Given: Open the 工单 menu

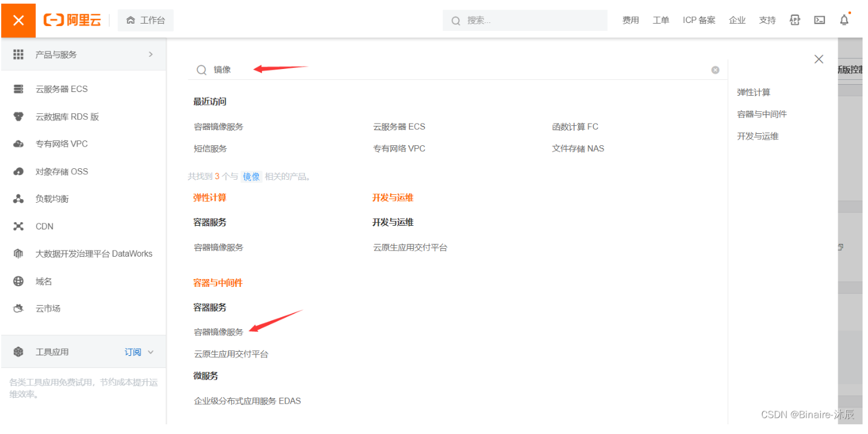Looking at the screenshot, I should pyautogui.click(x=661, y=20).
